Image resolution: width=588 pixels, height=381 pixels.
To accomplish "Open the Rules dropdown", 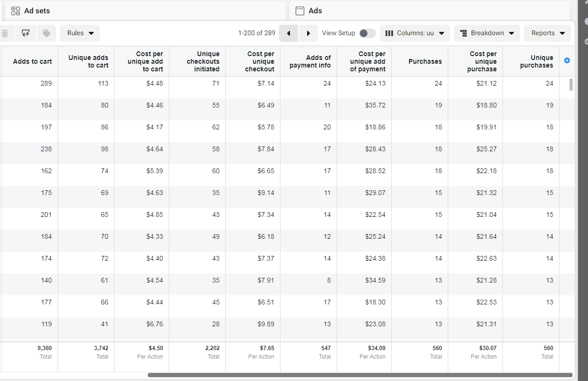I will coord(80,33).
